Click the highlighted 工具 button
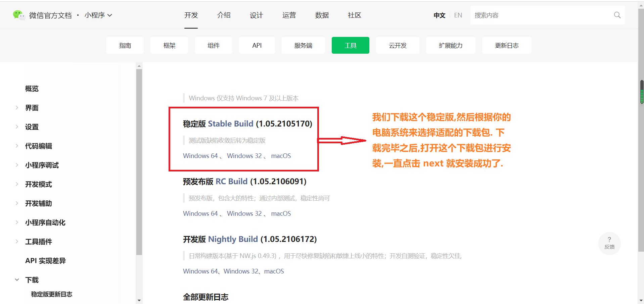Screen dimensions: 644x304 tap(351, 45)
